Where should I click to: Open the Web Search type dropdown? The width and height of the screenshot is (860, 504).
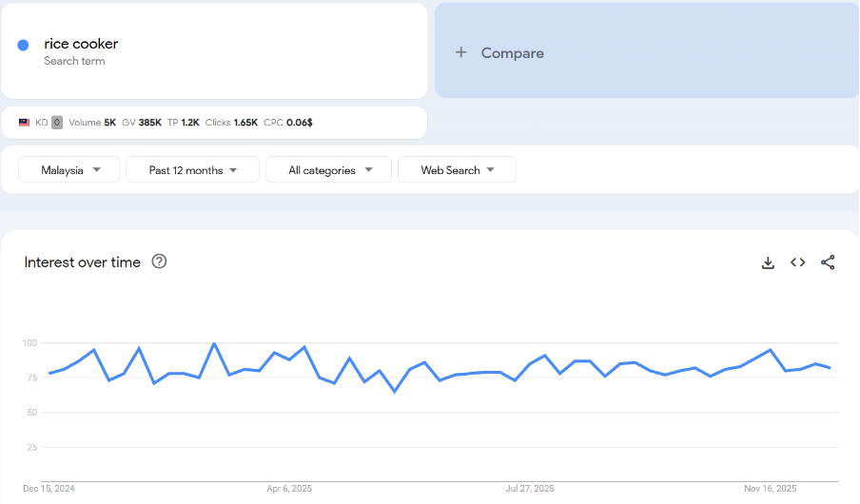[457, 170]
